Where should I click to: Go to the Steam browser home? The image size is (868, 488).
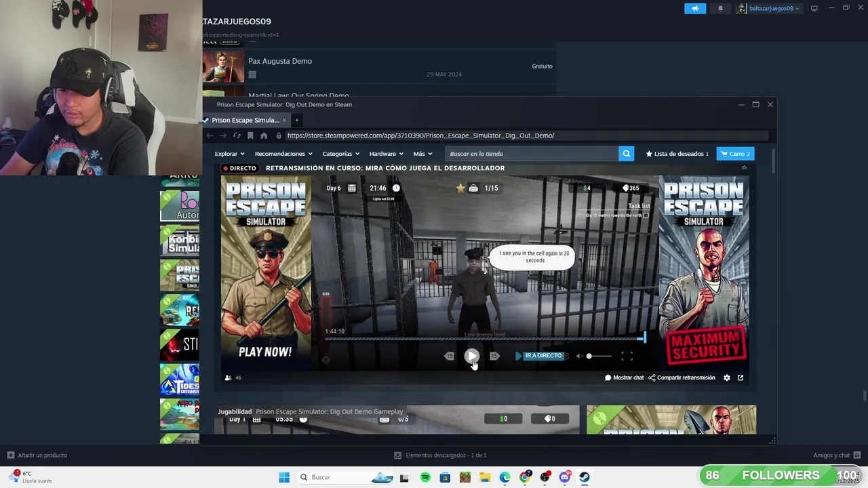(264, 136)
